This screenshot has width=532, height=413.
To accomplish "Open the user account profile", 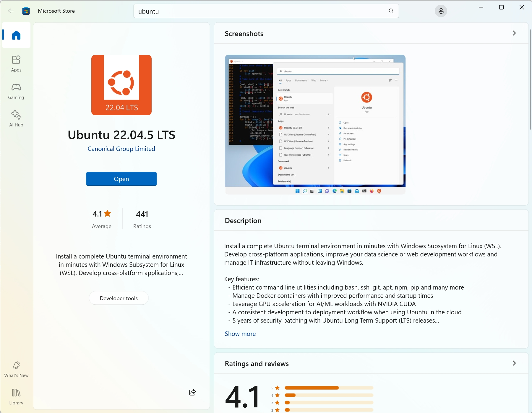I will click(x=441, y=11).
